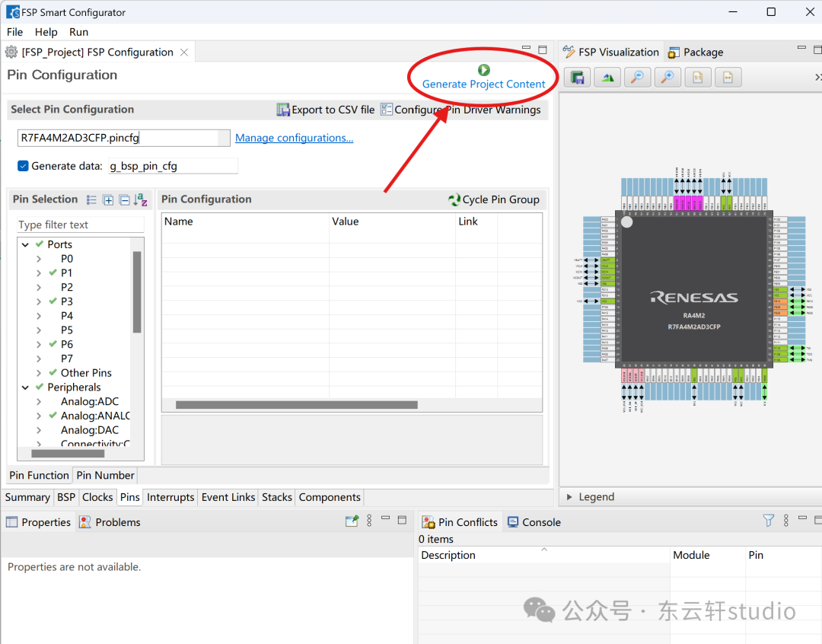Expand all items in Pin Selection tree

pyautogui.click(x=108, y=199)
